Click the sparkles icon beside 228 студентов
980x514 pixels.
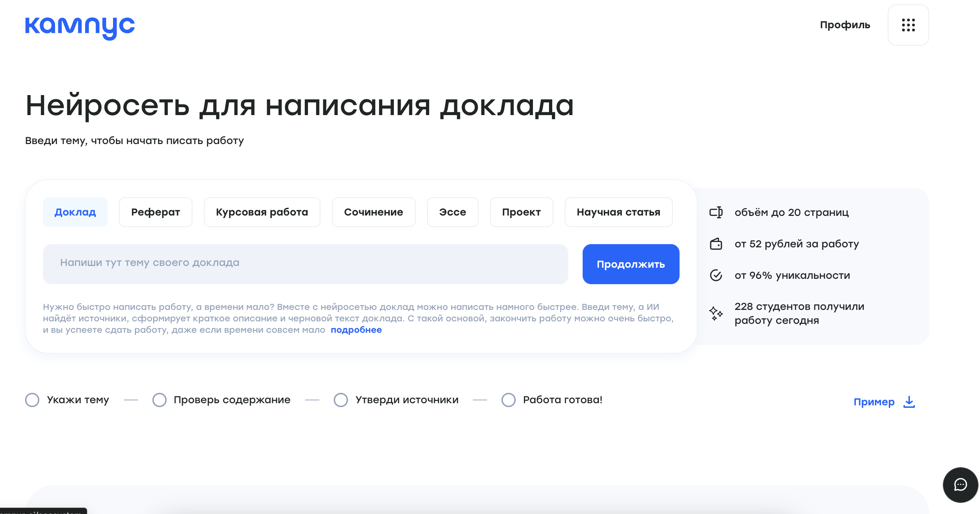coord(716,313)
